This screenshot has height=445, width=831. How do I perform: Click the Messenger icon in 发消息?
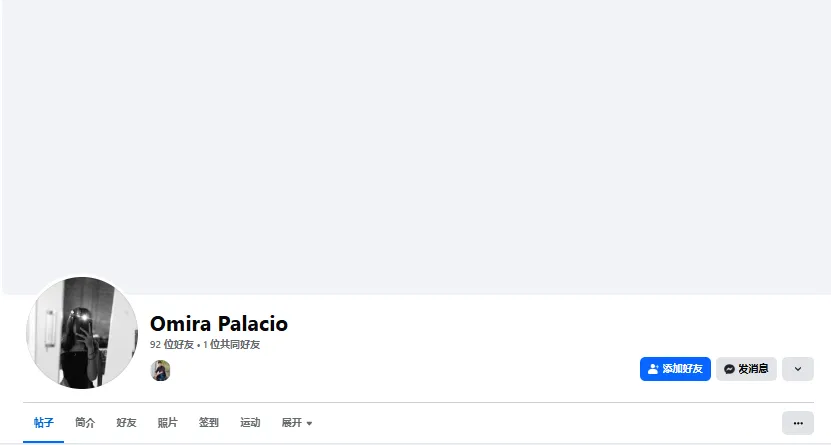click(x=730, y=369)
